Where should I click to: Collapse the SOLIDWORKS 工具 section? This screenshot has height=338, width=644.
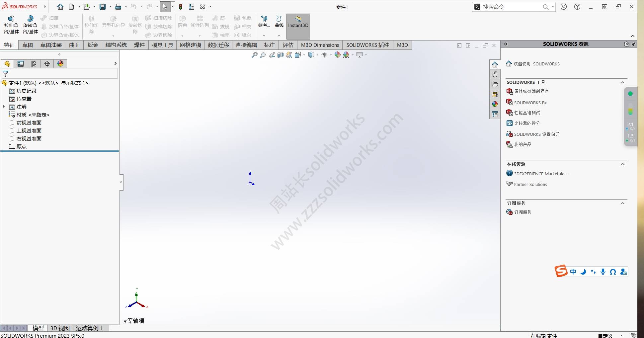(623, 82)
